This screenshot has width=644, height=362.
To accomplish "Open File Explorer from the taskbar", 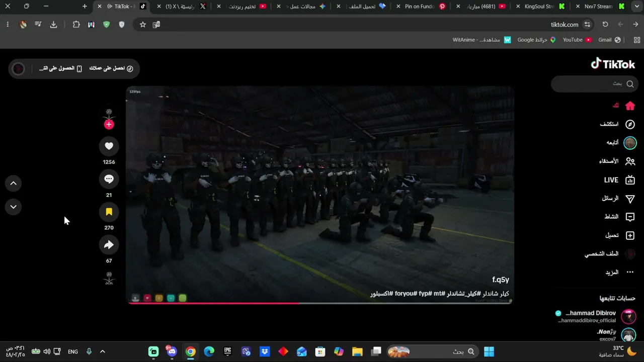I will (x=357, y=351).
